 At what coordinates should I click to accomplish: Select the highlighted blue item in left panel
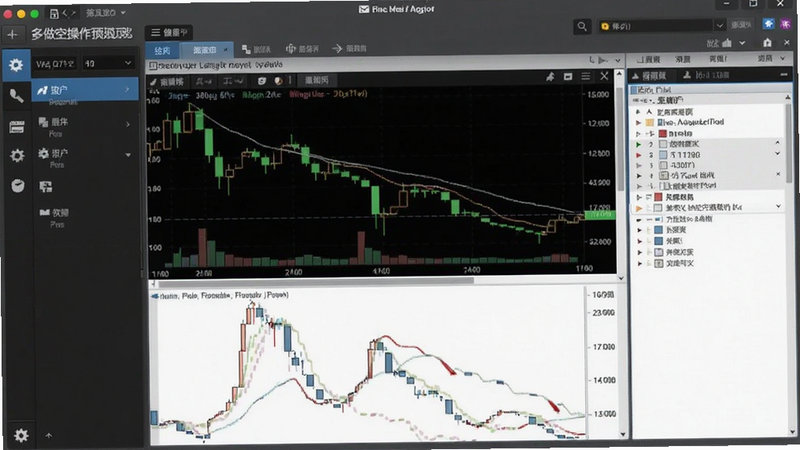click(x=85, y=90)
